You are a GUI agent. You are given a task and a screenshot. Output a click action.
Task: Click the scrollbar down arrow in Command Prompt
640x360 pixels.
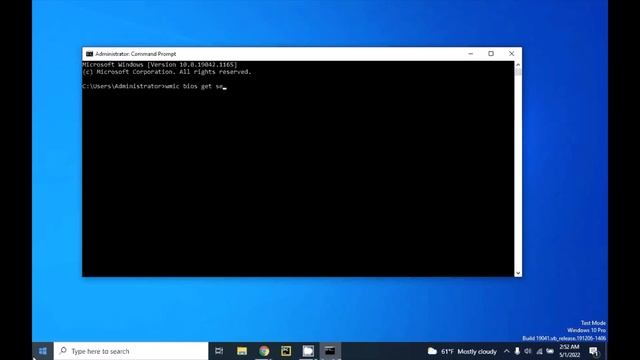pyautogui.click(x=518, y=273)
